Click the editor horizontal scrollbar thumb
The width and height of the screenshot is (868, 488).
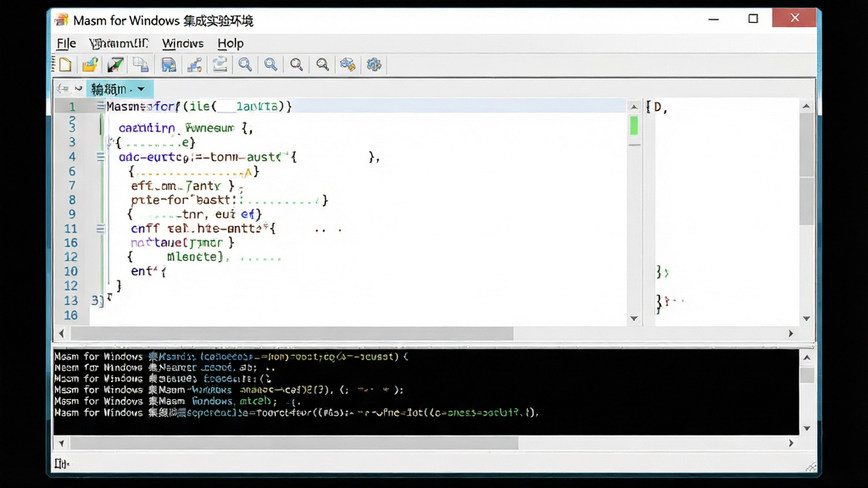pos(292,333)
